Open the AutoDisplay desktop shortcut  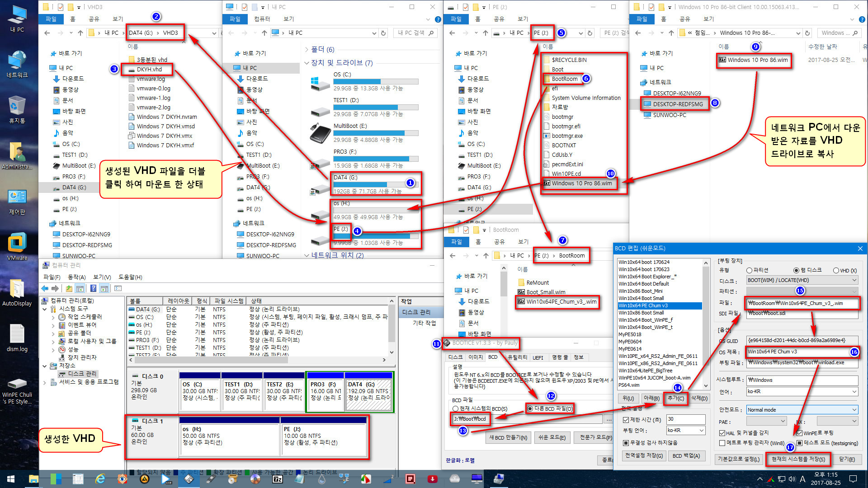pos(17,293)
